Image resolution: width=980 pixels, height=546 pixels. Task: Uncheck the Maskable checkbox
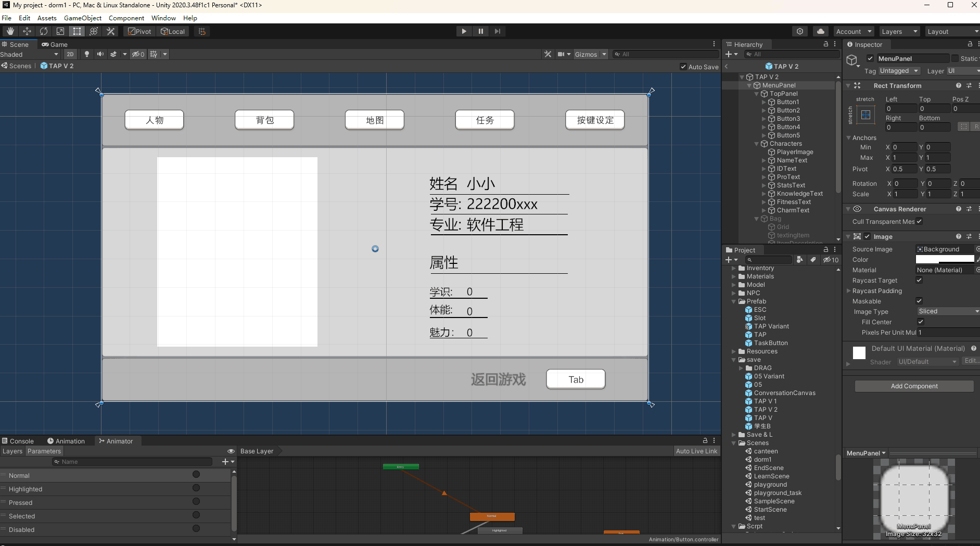click(x=919, y=301)
